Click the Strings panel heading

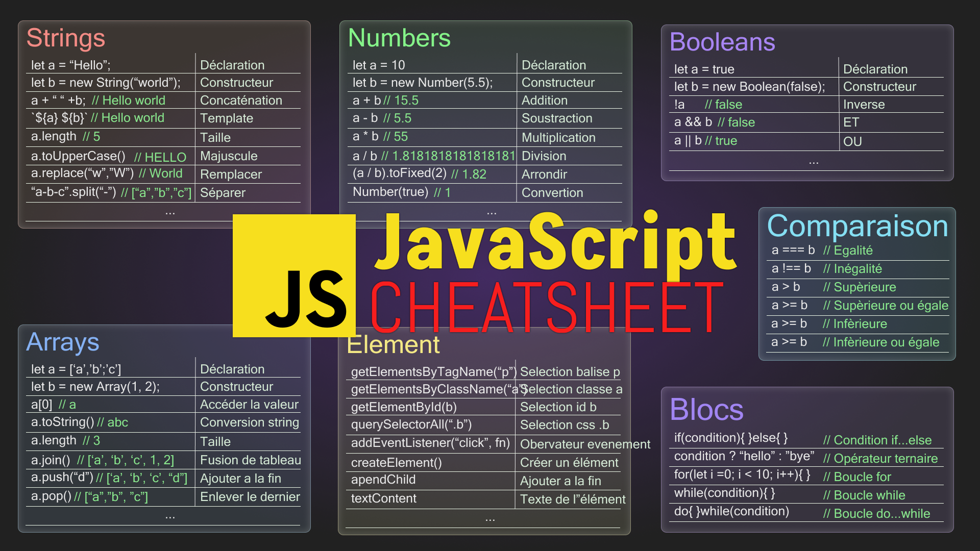(x=66, y=38)
